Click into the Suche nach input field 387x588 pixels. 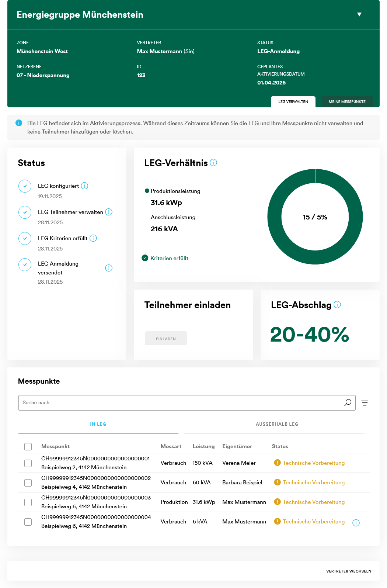click(x=181, y=403)
